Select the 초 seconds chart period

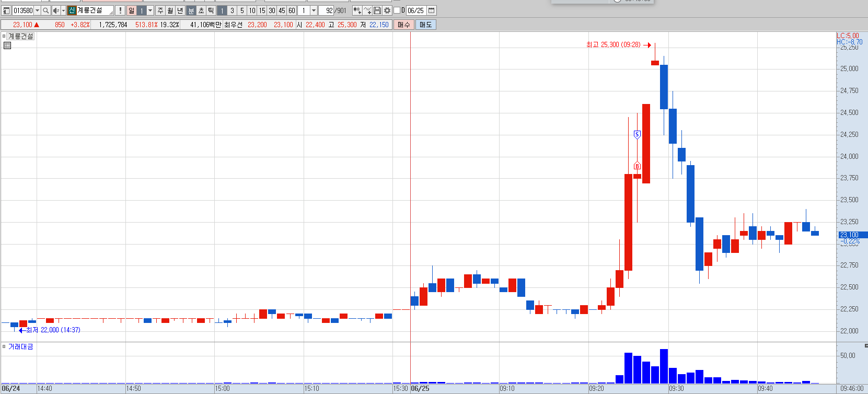[201, 10]
